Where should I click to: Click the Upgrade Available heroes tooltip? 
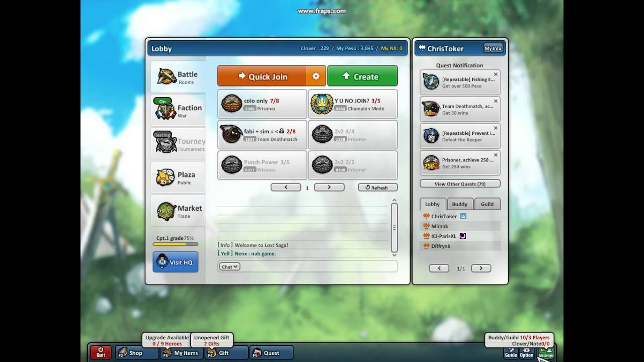click(x=168, y=340)
